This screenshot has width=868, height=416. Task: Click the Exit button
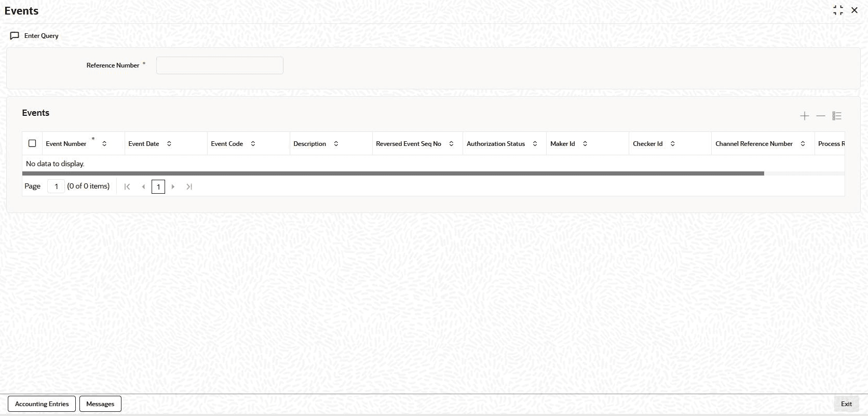(x=846, y=404)
